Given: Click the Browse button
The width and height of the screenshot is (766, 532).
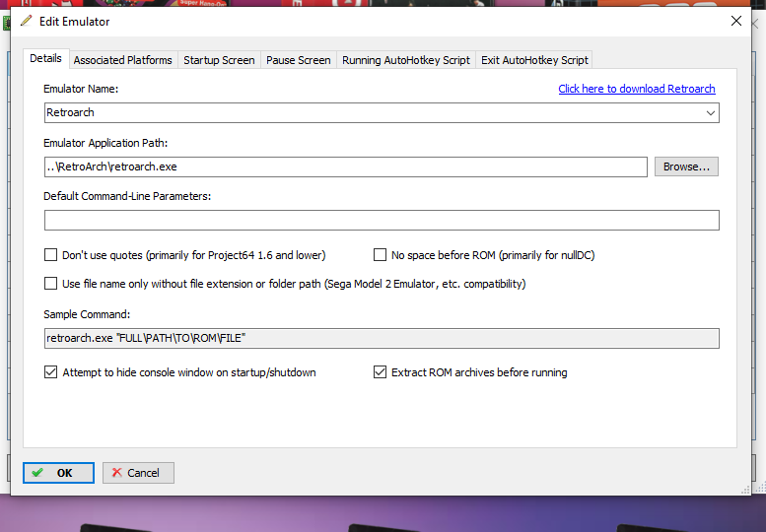Looking at the screenshot, I should pos(686,166).
